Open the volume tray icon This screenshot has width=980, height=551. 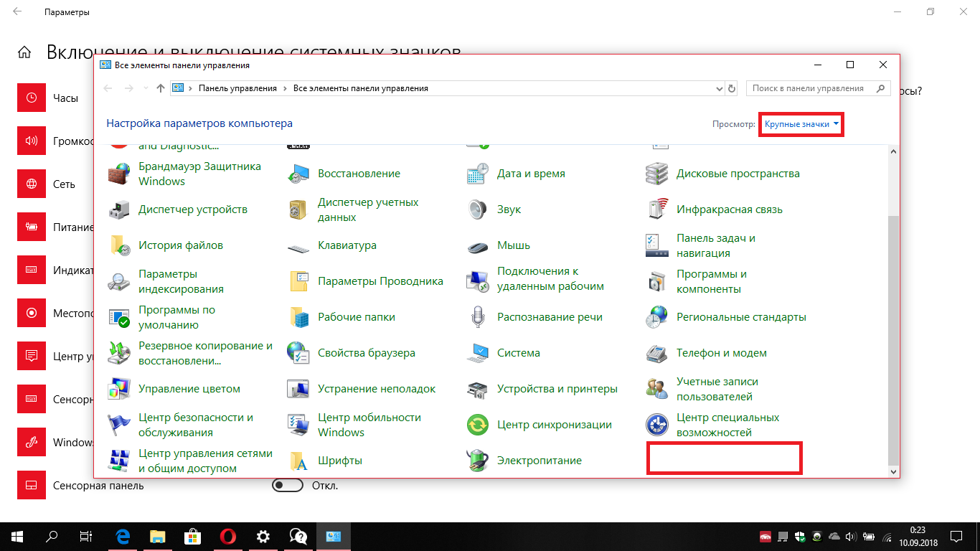coord(851,536)
